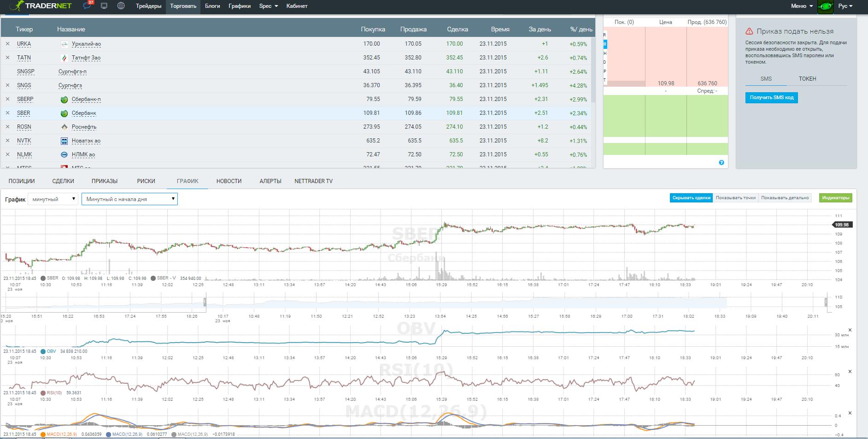Viewport: 868px width, 439px height.
Task: Click the monitor screen icon in top bar
Action: [x=104, y=6]
